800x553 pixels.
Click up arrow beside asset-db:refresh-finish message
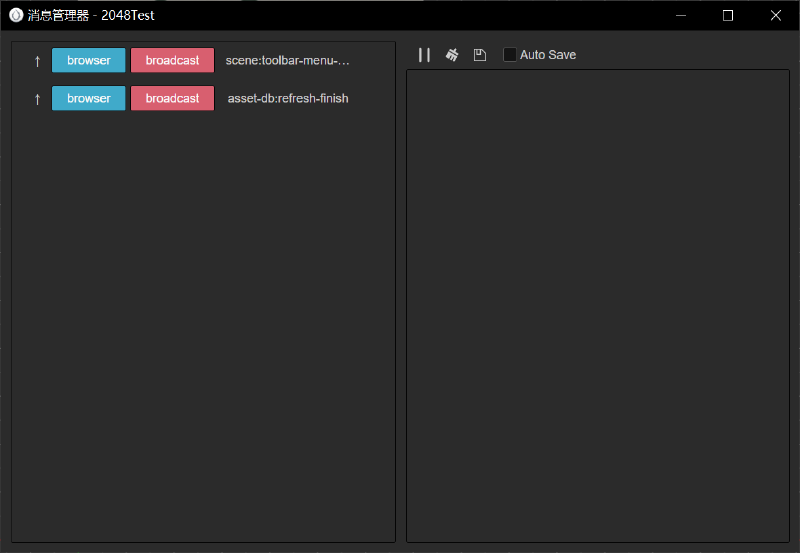37,99
